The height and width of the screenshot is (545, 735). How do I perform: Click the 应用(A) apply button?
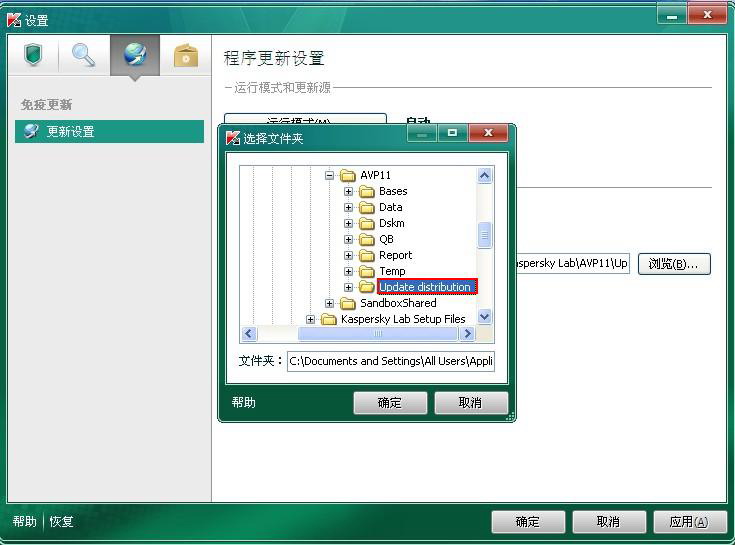tap(689, 522)
